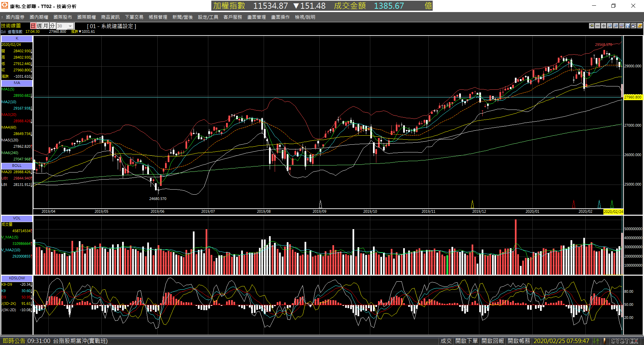Image resolution: width=644 pixels, height=345 pixels.
Task: Select the monthly (月) period toggle
Action: pyautogui.click(x=46, y=26)
